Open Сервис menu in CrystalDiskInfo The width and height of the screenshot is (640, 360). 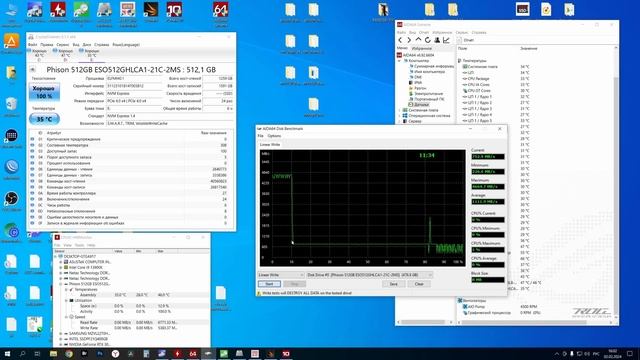62,44
